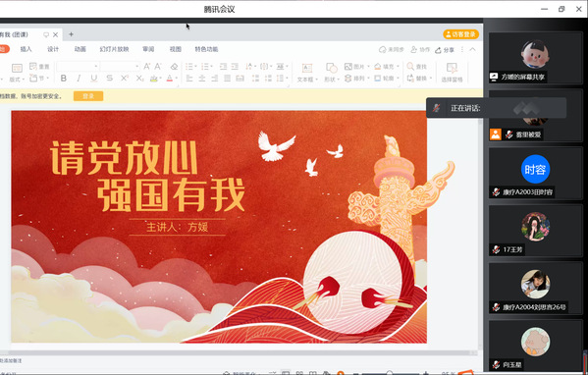This screenshot has height=375, width=588.
Task: Click the increase font size icon
Action: point(147,67)
